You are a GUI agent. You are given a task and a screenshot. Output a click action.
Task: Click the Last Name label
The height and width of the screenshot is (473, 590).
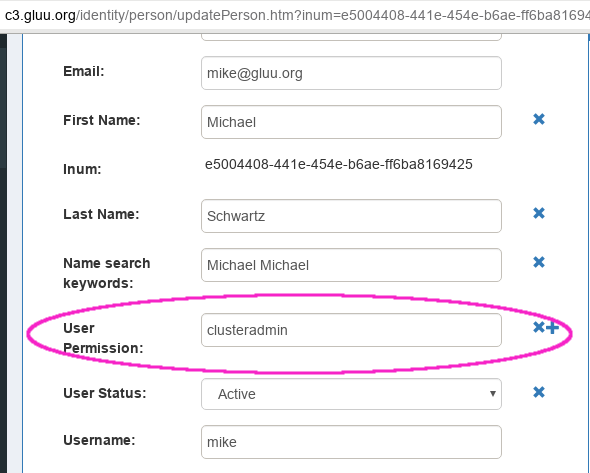tap(101, 214)
